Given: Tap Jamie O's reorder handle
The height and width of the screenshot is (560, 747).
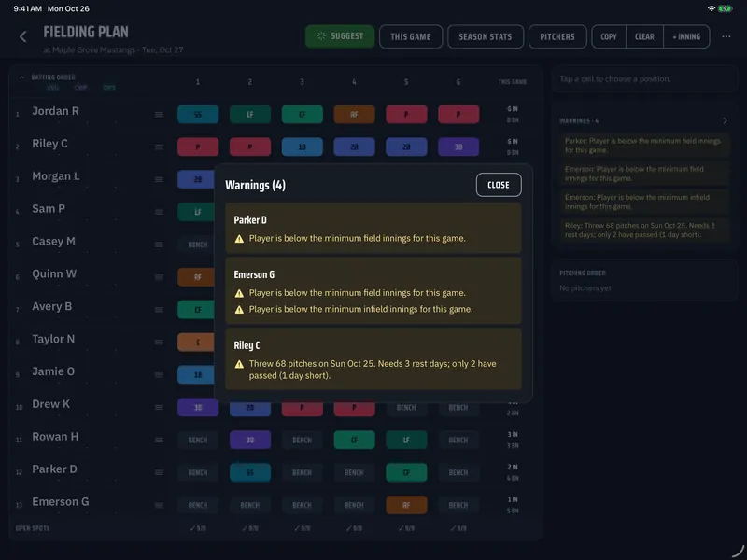Looking at the screenshot, I should pyautogui.click(x=159, y=375).
